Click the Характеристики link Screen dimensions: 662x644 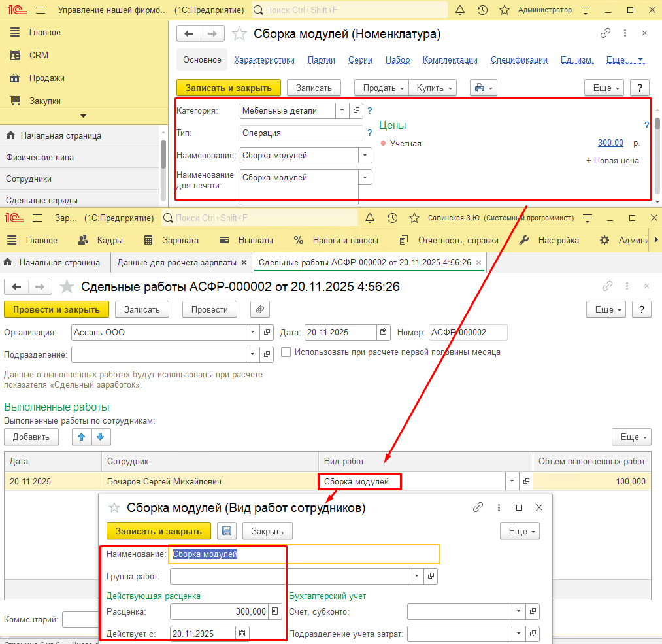pyautogui.click(x=264, y=59)
